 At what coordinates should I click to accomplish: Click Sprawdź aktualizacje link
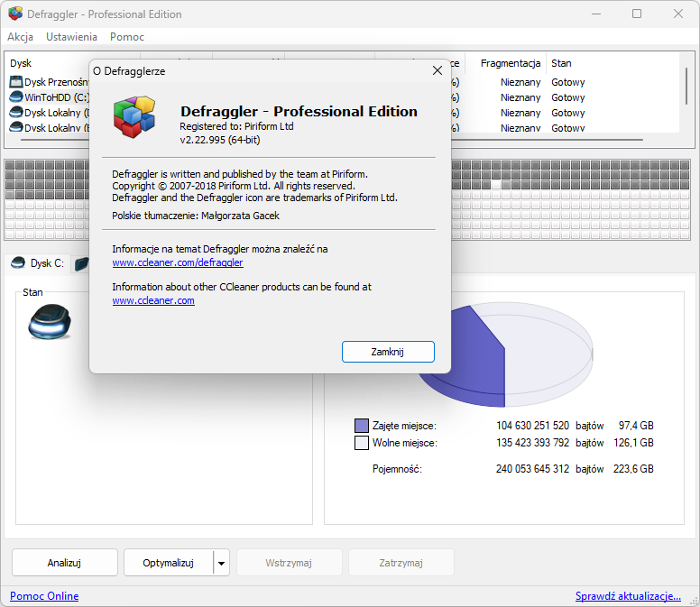tap(628, 596)
